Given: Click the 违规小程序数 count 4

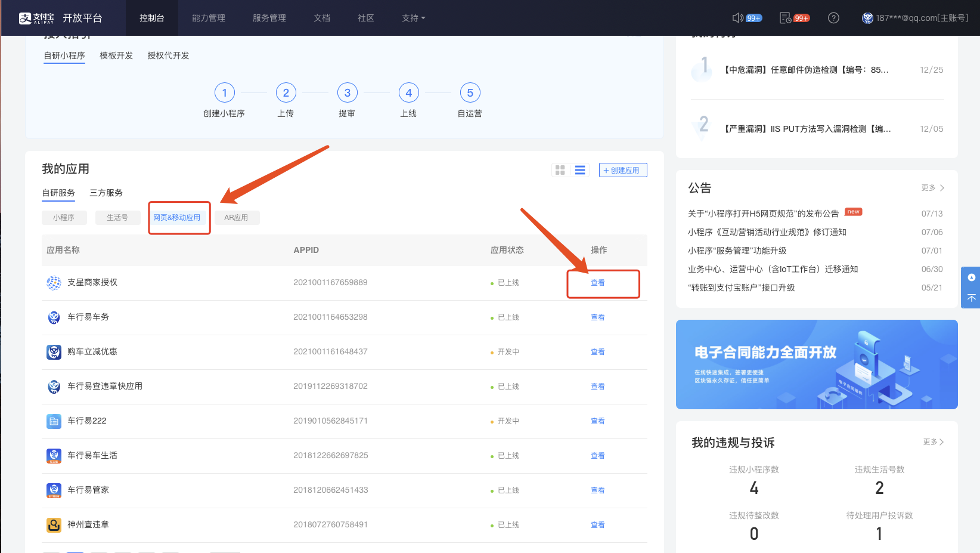Looking at the screenshot, I should click(754, 488).
